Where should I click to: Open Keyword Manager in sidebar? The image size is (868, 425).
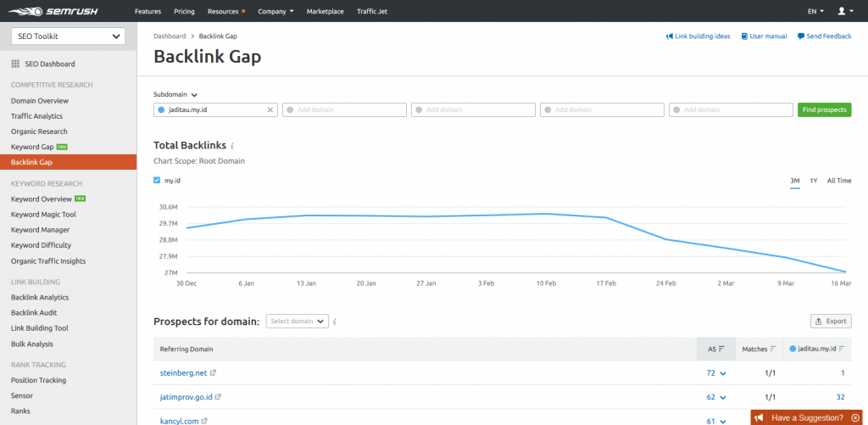click(x=40, y=230)
